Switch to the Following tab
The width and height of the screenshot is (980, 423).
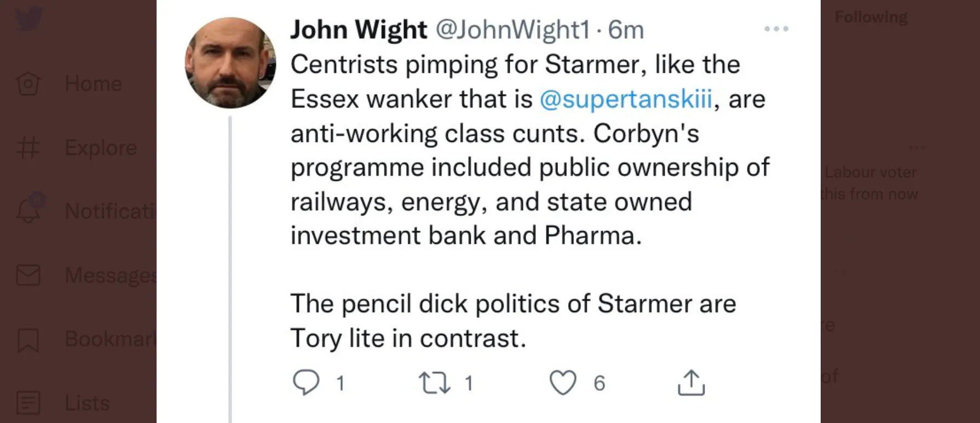871,18
